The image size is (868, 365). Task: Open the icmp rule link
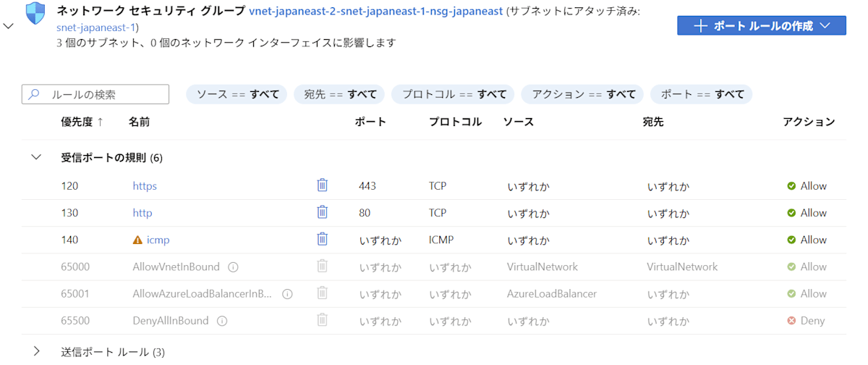[158, 240]
